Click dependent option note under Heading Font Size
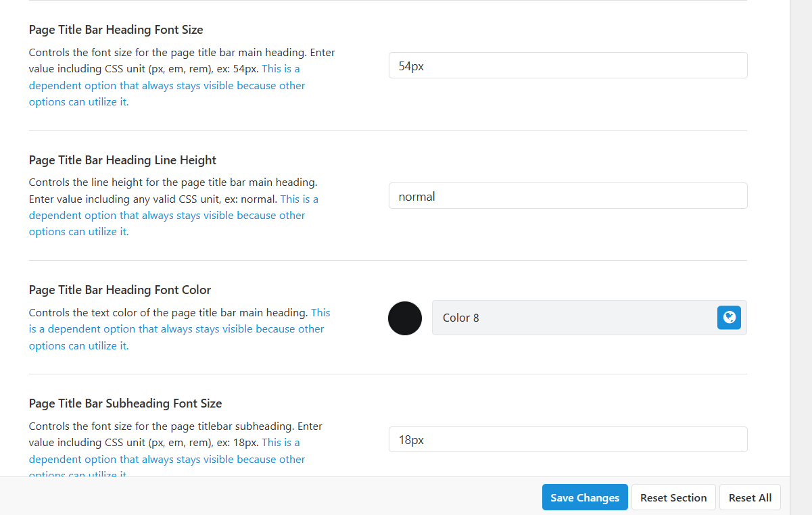The image size is (812, 515). 166,86
